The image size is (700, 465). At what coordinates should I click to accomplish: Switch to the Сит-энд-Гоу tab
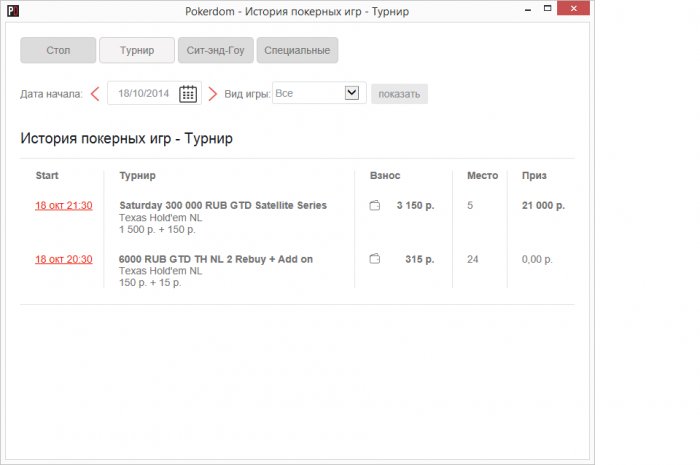click(x=216, y=50)
